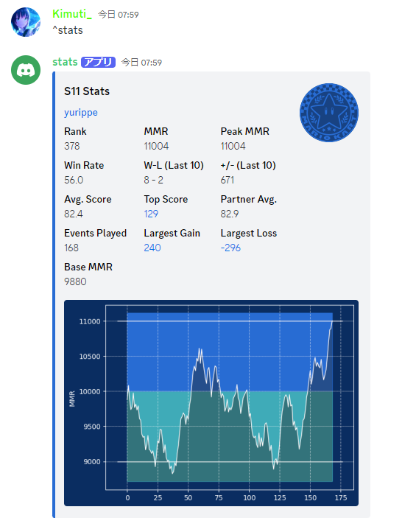This screenshot has height=532, width=416.
Task: Click the stats bot name
Action: 65,62
